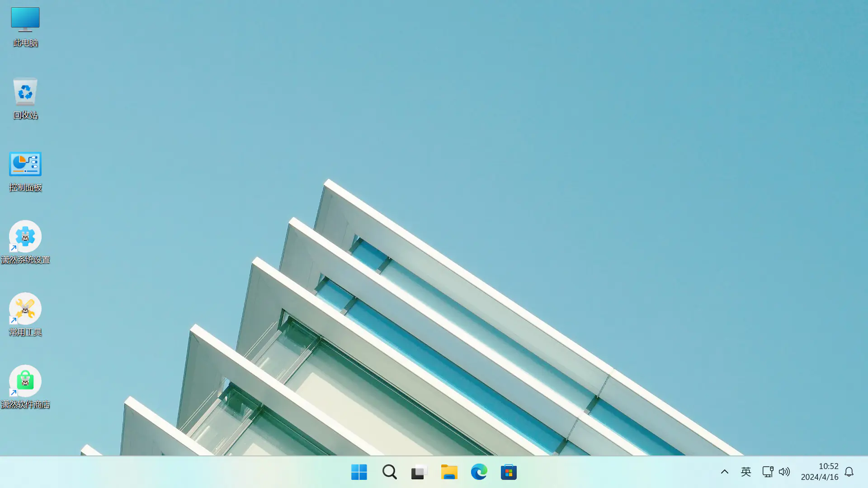Select the 常用工具 shortcut icon
868x488 pixels.
coord(25,309)
